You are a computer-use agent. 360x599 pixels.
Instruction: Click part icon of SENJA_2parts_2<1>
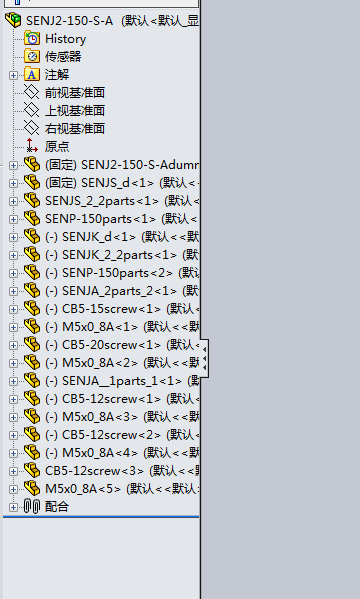32,291
